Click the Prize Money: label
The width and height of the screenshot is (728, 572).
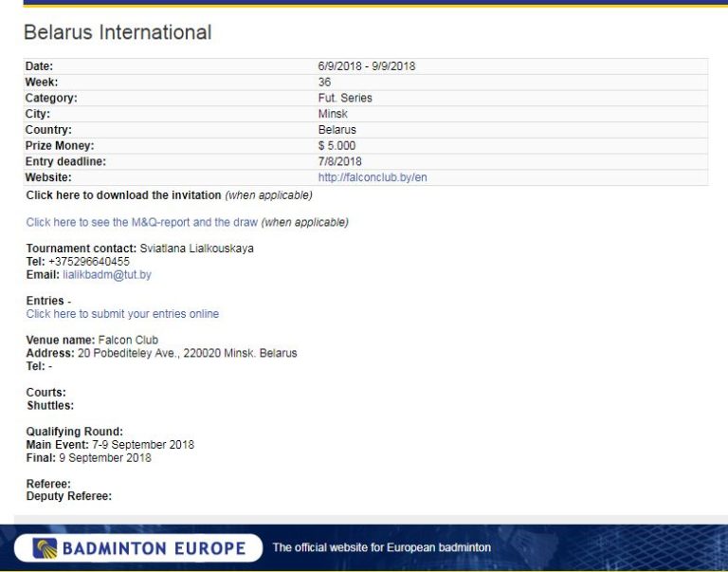coord(60,145)
